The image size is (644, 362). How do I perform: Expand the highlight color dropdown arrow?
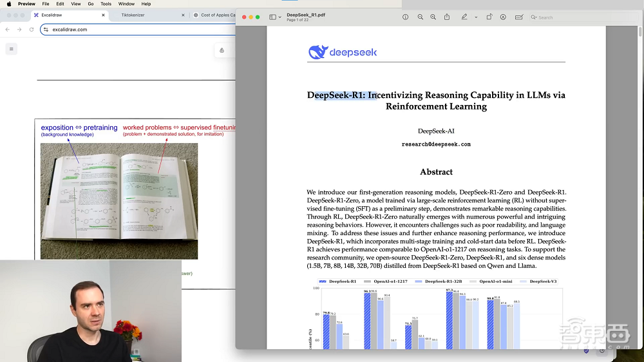click(476, 17)
